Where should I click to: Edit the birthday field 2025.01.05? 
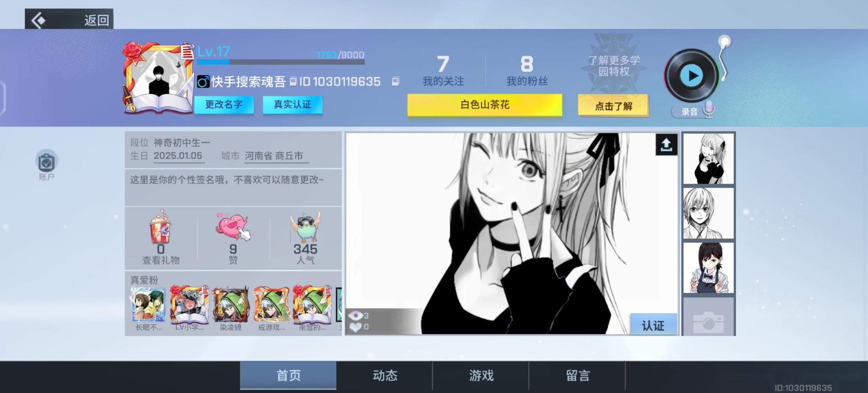coord(178,156)
